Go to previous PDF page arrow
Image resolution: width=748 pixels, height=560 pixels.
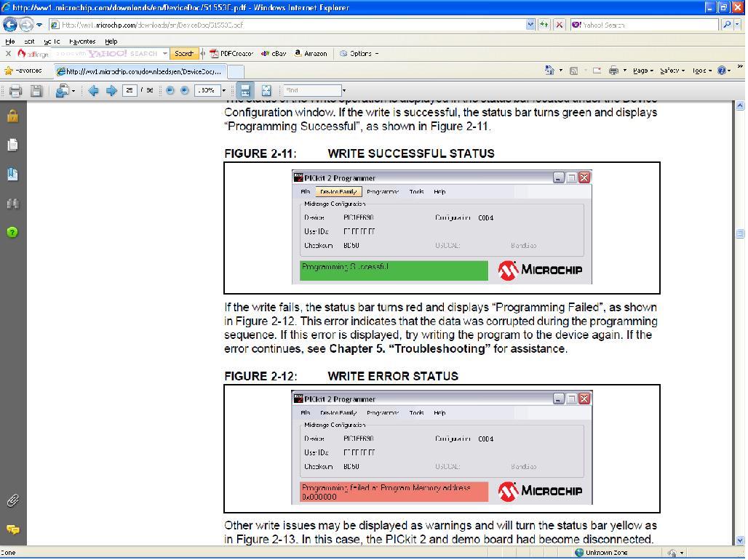pyautogui.click(x=93, y=91)
